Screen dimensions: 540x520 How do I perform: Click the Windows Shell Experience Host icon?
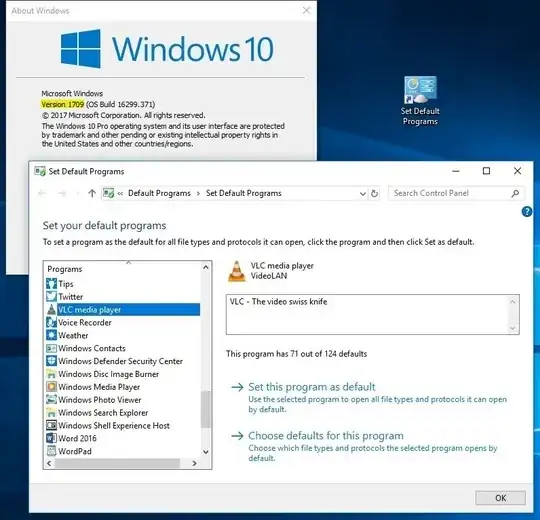(51, 425)
